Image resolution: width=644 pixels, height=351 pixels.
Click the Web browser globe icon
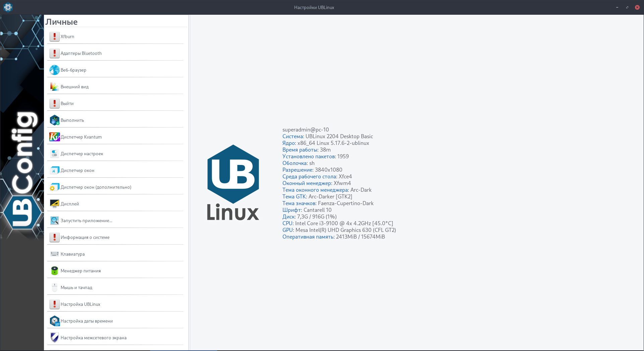point(54,70)
